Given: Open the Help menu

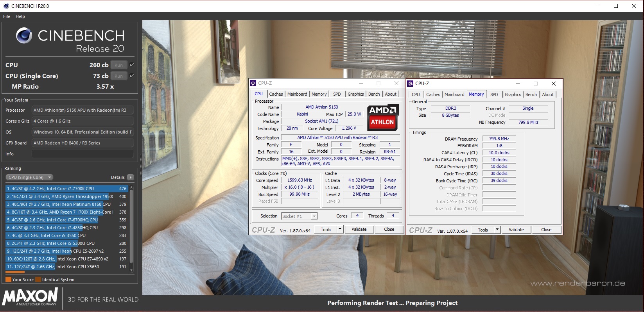Looking at the screenshot, I should 20,16.
